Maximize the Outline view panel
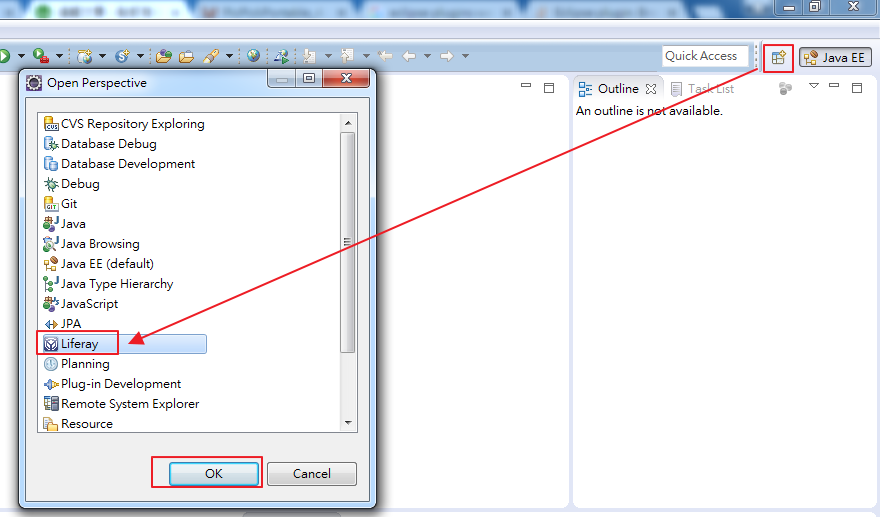This screenshot has width=880, height=517. pos(857,88)
